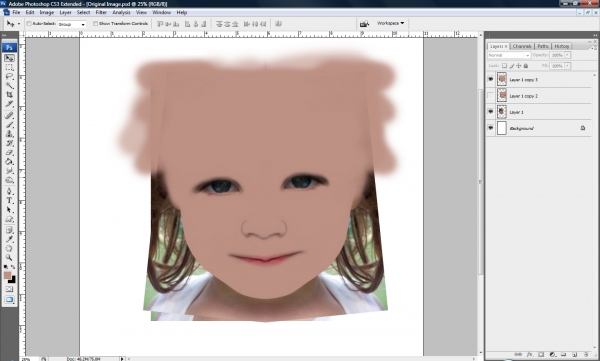
Task: Open the Normal blend mode dropdown
Action: 509,55
